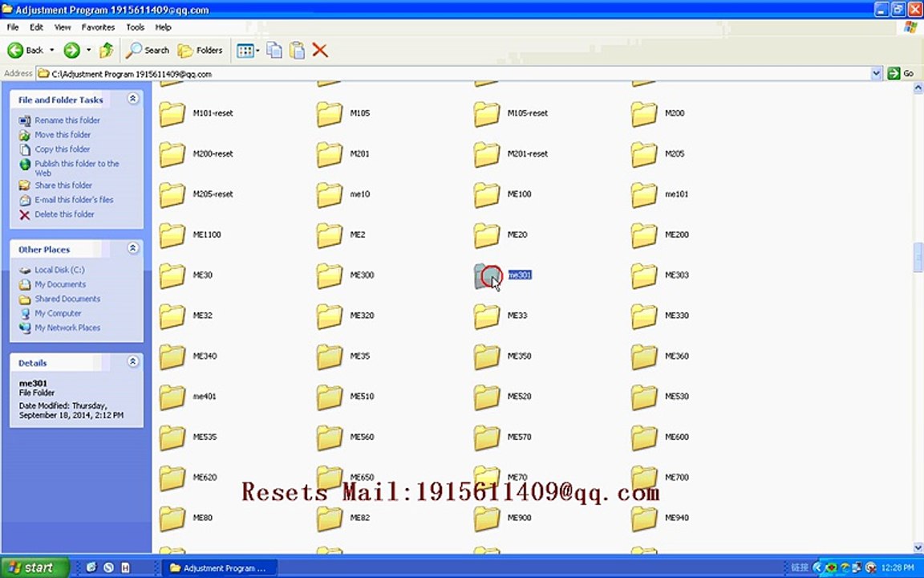This screenshot has height=578, width=924.
Task: Click Publish this folder to the Web
Action: coord(77,168)
